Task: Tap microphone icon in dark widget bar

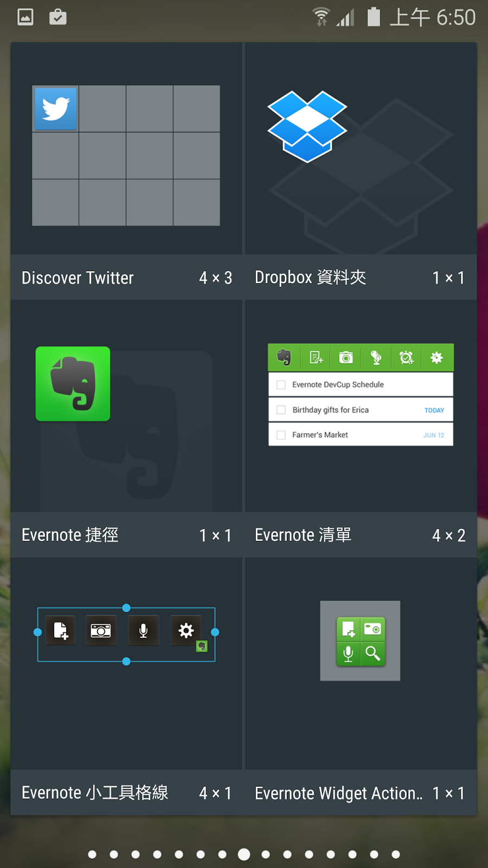Action: 143,630
